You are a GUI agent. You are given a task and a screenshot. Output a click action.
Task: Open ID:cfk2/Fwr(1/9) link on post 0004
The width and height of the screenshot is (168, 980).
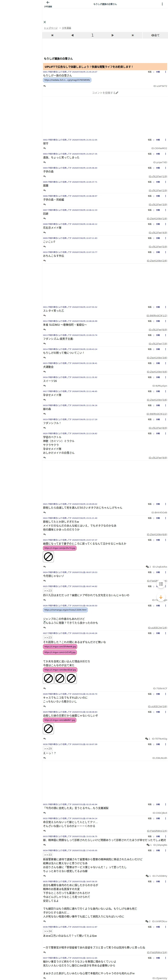click(158, 177)
